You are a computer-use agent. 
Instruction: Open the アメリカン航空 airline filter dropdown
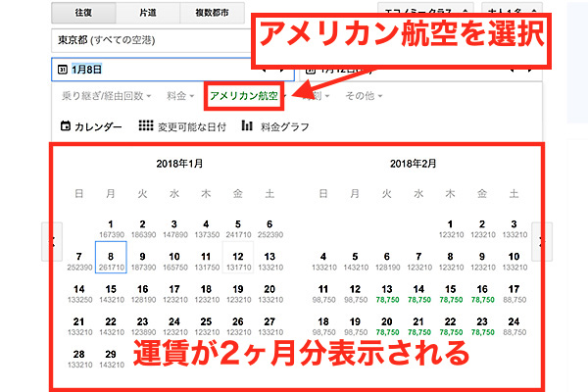pos(246,96)
